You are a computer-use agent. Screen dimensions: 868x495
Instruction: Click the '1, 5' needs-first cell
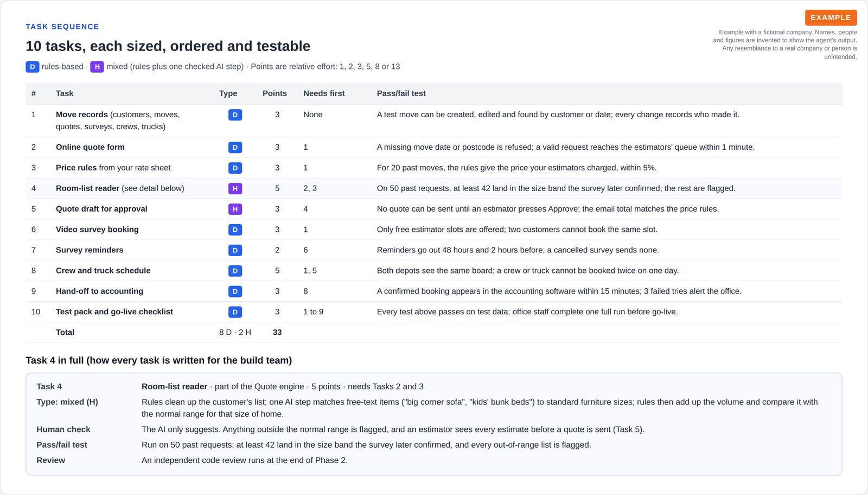tap(310, 270)
